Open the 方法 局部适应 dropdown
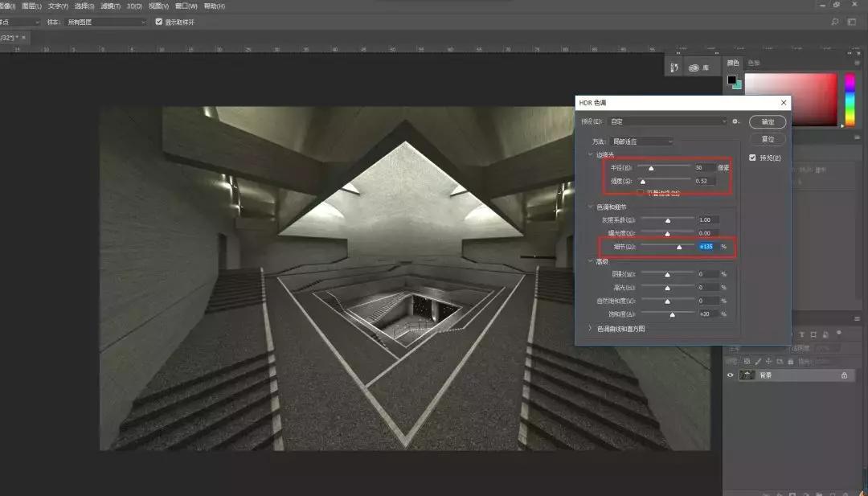868x496 pixels. click(641, 141)
